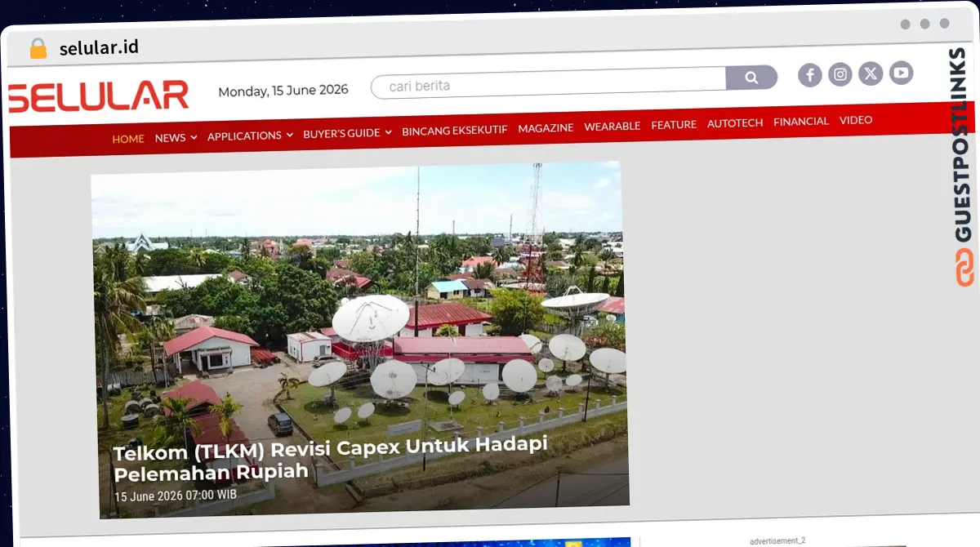Go to the HOME menu item
Screen dimensions: 980x547
[x=128, y=139]
